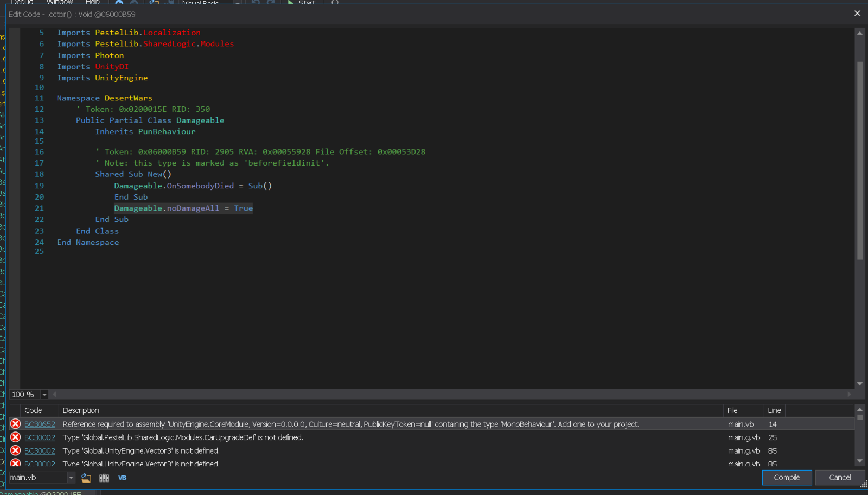
Task: Click 'Modules' in the Imports PestelLib line
Action: click(217, 44)
